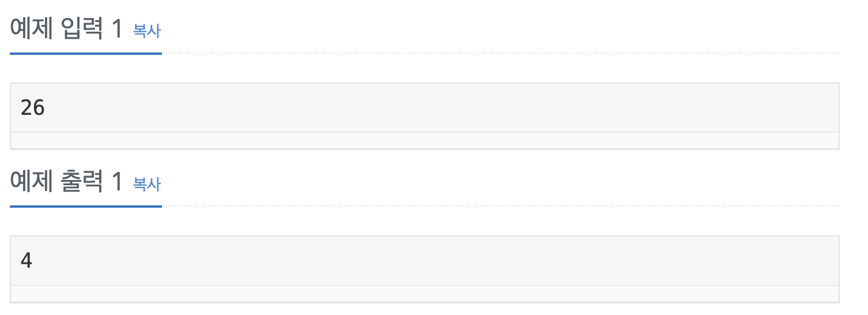The width and height of the screenshot is (868, 315).
Task: Click inside the sample output box
Action: tap(425, 261)
